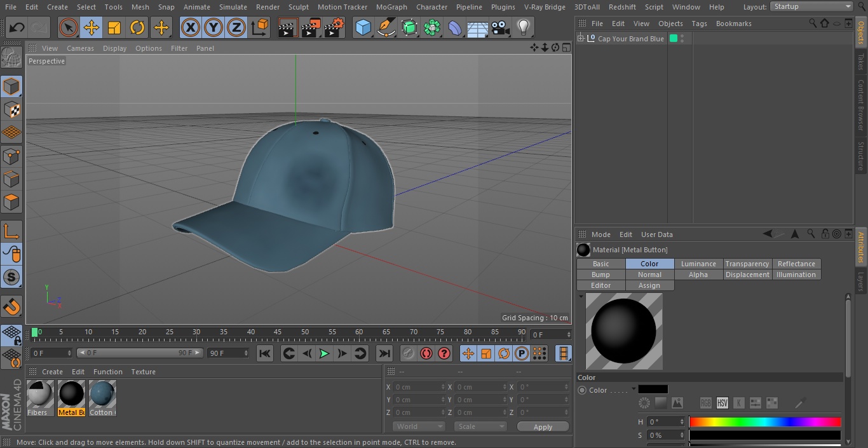Open the World coordinate dropdown
This screenshot has height=448, width=868.
418,426
